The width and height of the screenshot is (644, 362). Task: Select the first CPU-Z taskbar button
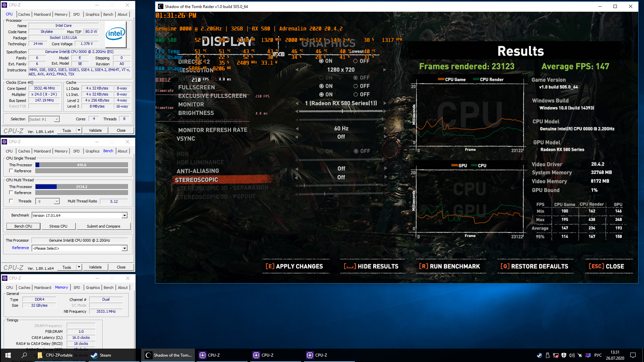pyautogui.click(x=221, y=355)
